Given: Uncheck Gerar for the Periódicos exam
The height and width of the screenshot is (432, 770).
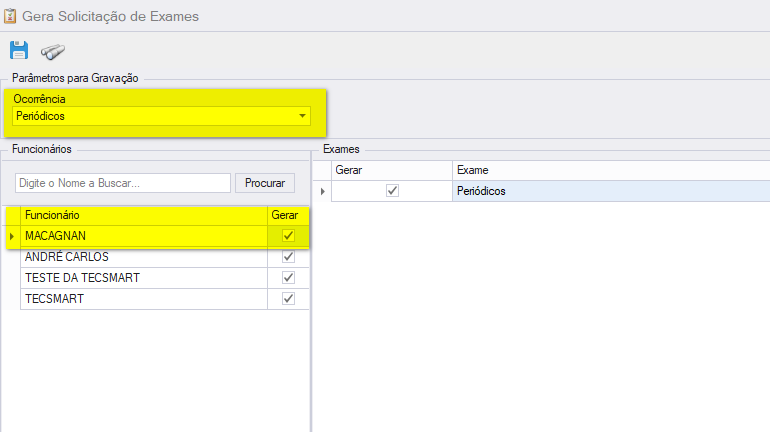Looking at the screenshot, I should pos(392,190).
